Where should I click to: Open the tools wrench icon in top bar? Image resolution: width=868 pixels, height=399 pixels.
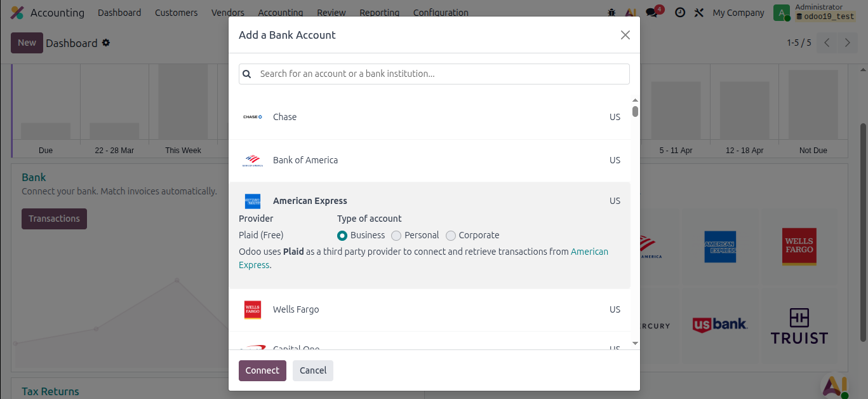[x=699, y=13]
